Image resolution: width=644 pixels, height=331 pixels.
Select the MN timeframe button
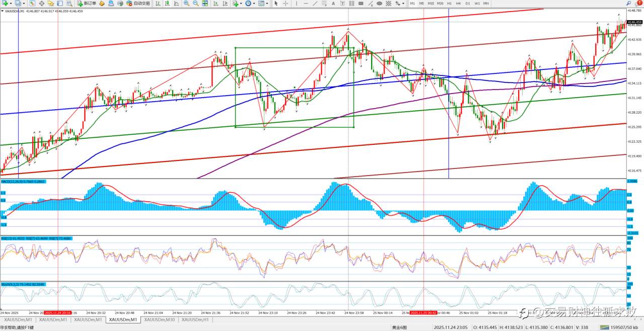(x=486, y=3)
